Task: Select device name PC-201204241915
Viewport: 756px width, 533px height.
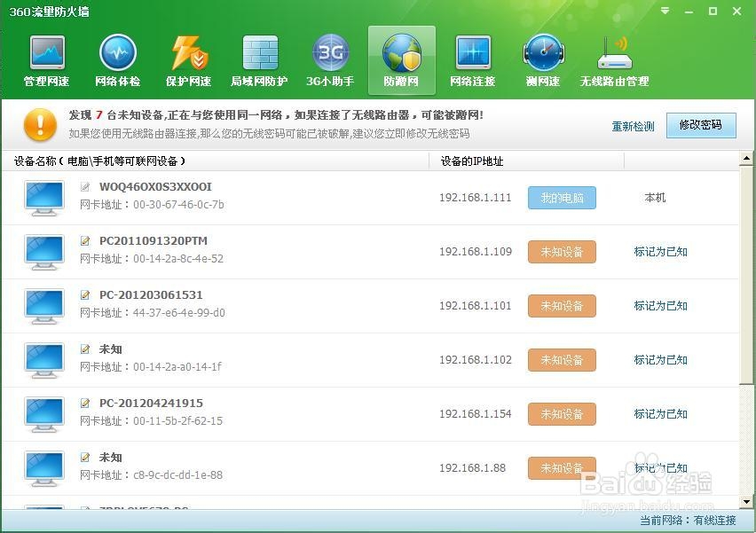Action: pos(151,403)
